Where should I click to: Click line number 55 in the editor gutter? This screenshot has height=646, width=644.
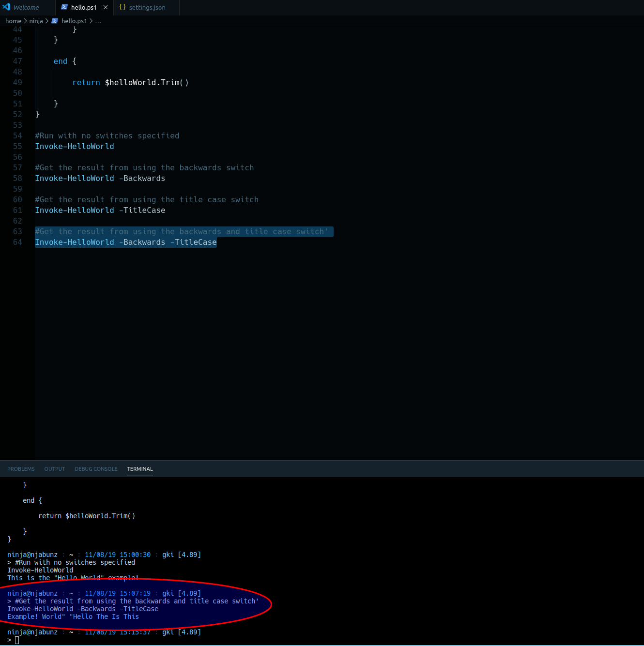coord(17,146)
